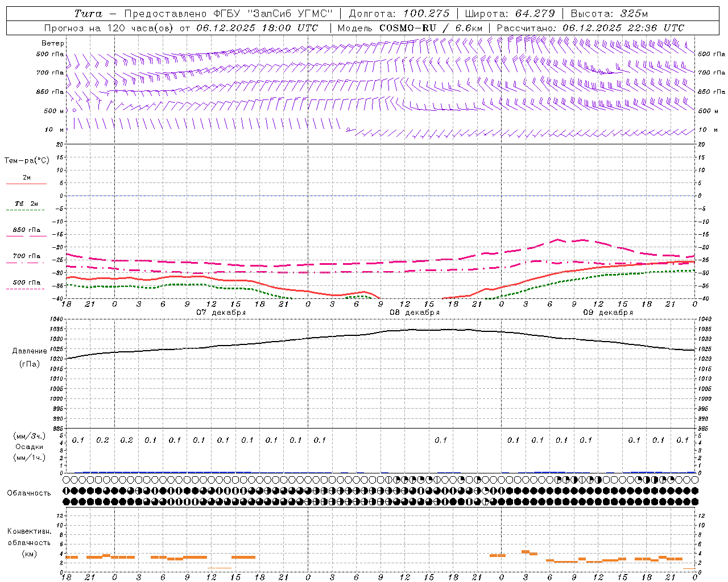Click the station name "Tura" in the header
Viewport: 728px width, 582px height.
(x=88, y=14)
